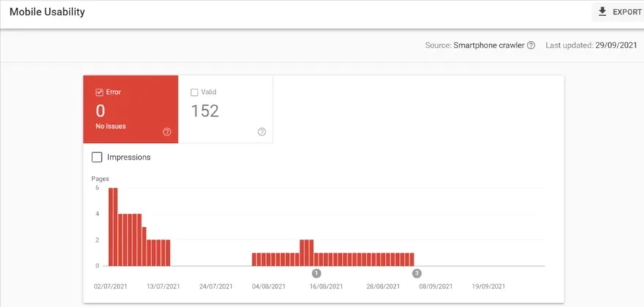Click chart annotation marker 3

[x=417, y=273]
